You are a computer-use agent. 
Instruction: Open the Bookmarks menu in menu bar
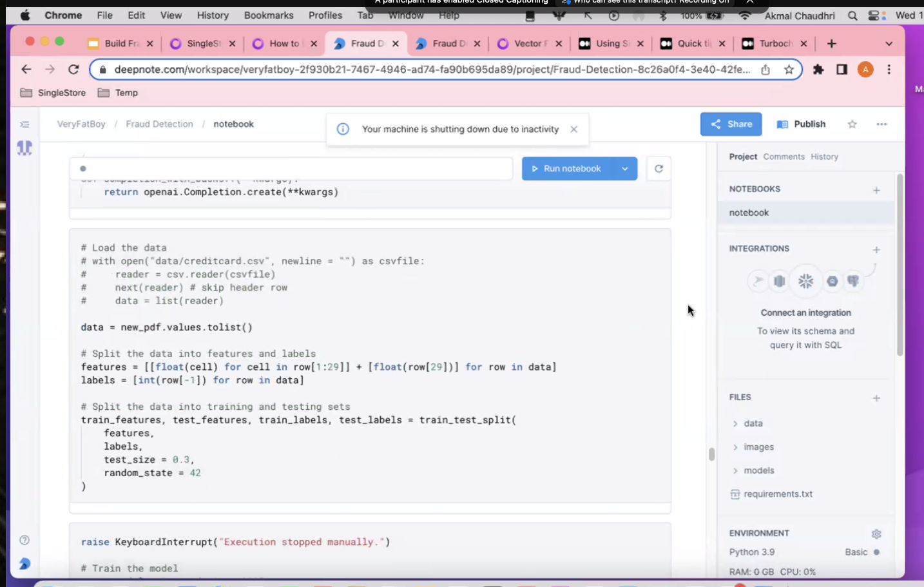pos(269,15)
